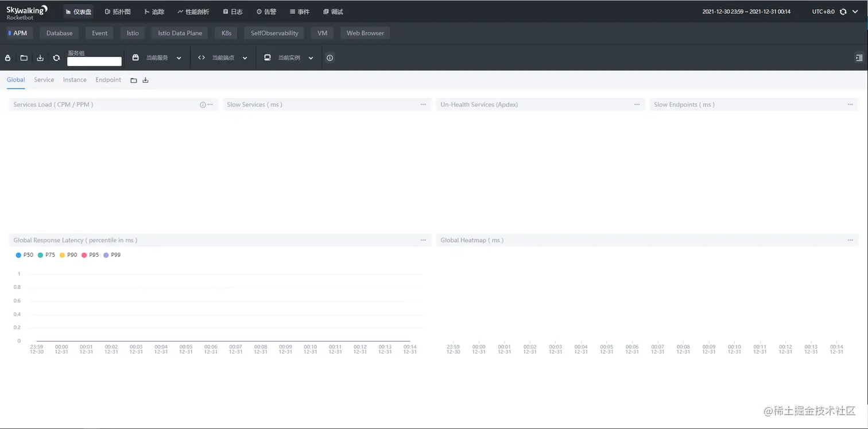This screenshot has height=429, width=868.
Task: Click the Un-Health Services (Apdex) title
Action: tap(479, 105)
